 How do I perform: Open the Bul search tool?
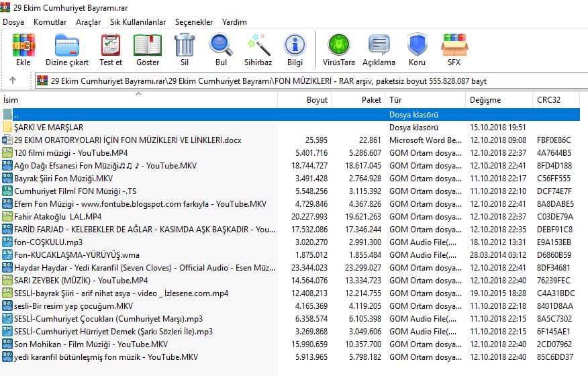click(x=221, y=49)
